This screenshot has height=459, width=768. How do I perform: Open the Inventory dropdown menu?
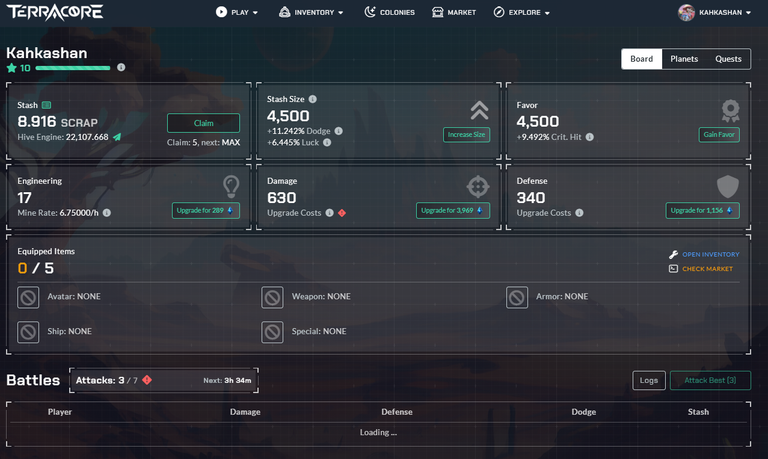coord(311,12)
